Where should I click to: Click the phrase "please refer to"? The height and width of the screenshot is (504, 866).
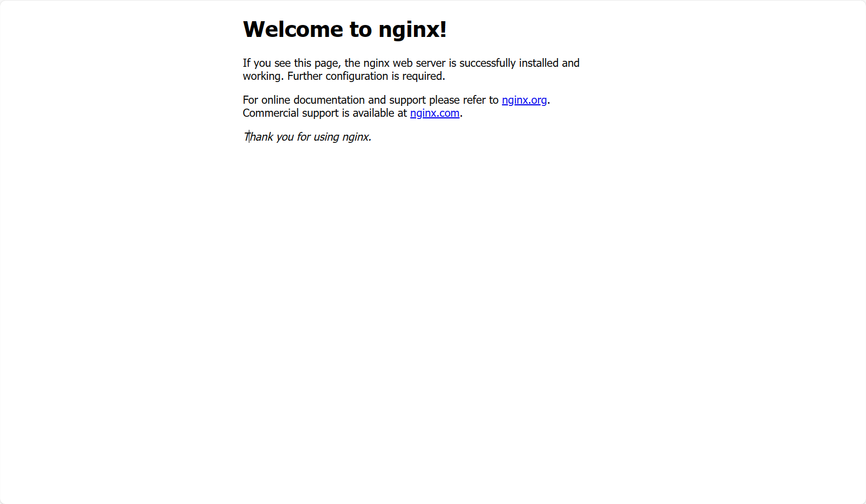[x=464, y=100]
